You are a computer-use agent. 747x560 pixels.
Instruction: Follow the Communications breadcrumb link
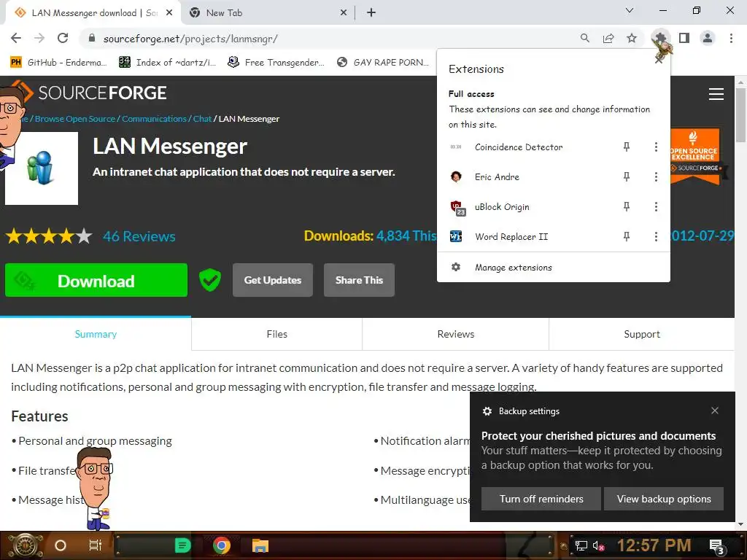154,119
